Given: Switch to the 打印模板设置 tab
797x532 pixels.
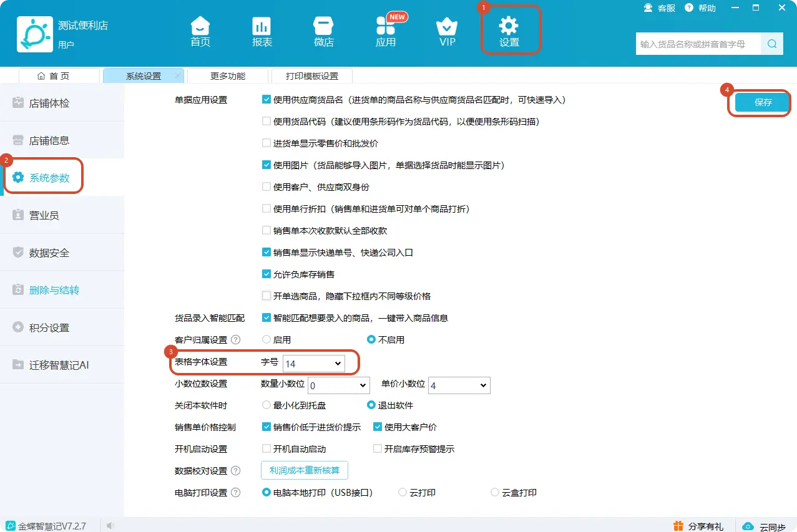Looking at the screenshot, I should [312, 75].
